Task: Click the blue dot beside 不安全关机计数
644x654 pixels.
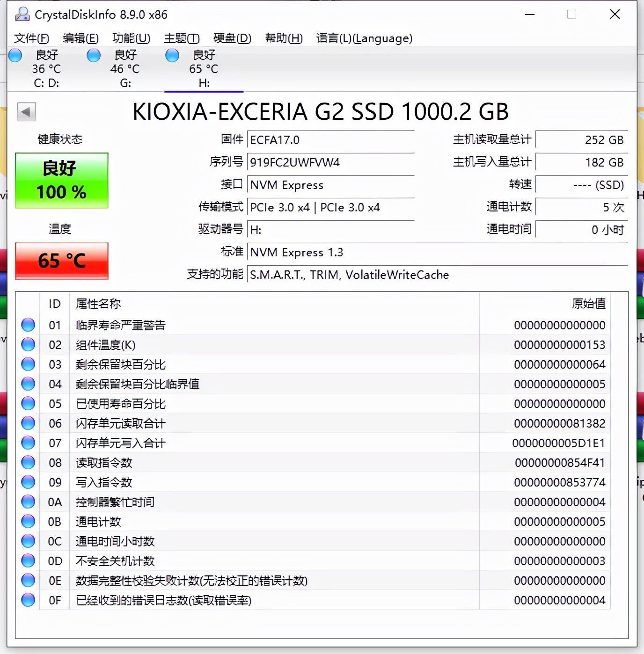Action: (x=28, y=560)
